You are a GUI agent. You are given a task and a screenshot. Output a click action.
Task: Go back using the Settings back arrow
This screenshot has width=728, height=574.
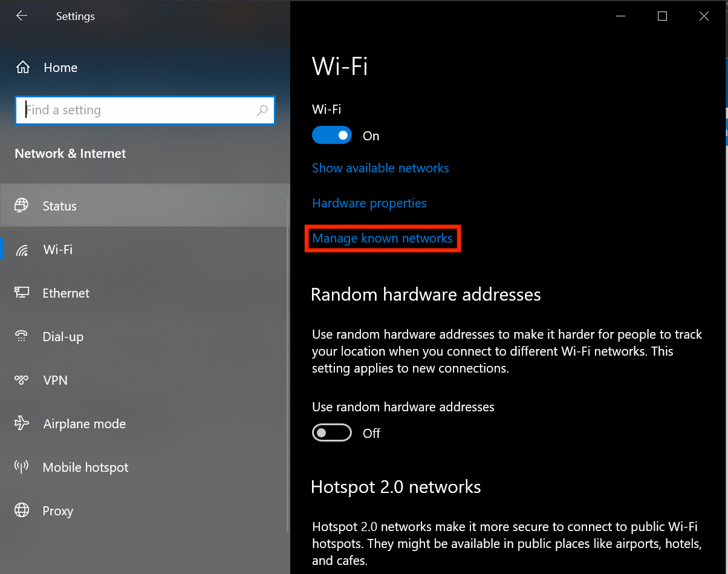coord(22,16)
